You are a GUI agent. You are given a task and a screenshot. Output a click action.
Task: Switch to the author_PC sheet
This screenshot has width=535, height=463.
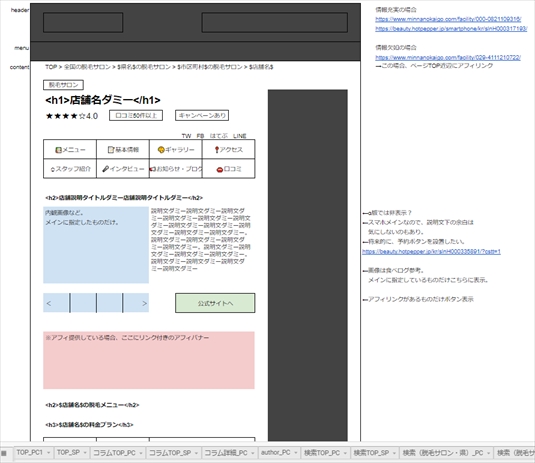click(276, 453)
